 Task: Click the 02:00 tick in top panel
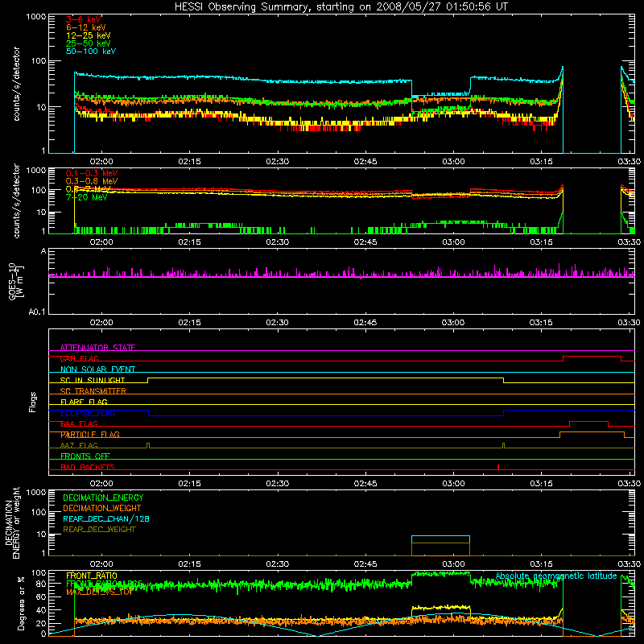(101, 162)
